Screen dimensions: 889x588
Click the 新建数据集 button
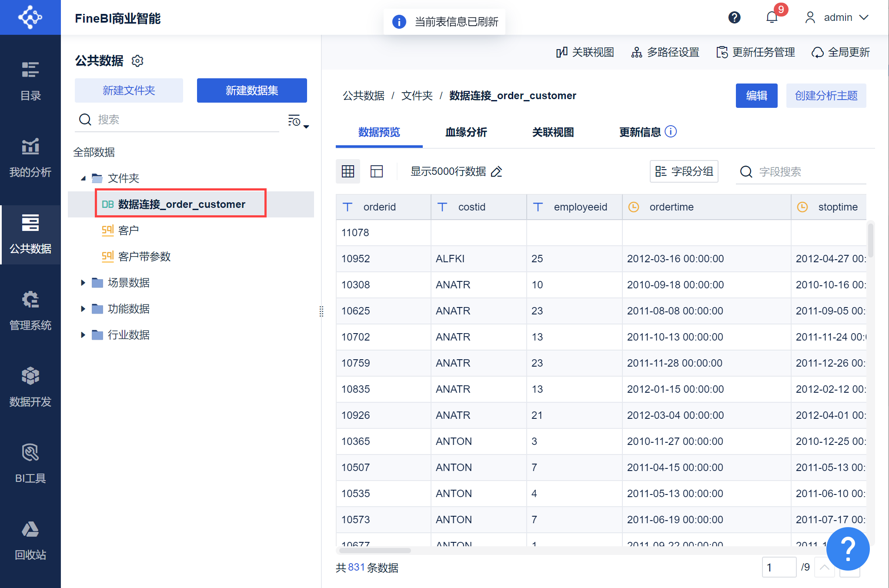point(252,90)
